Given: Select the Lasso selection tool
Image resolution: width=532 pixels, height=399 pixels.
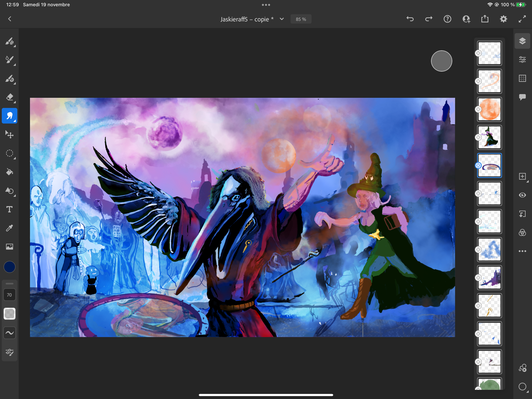Looking at the screenshot, I should point(9,153).
